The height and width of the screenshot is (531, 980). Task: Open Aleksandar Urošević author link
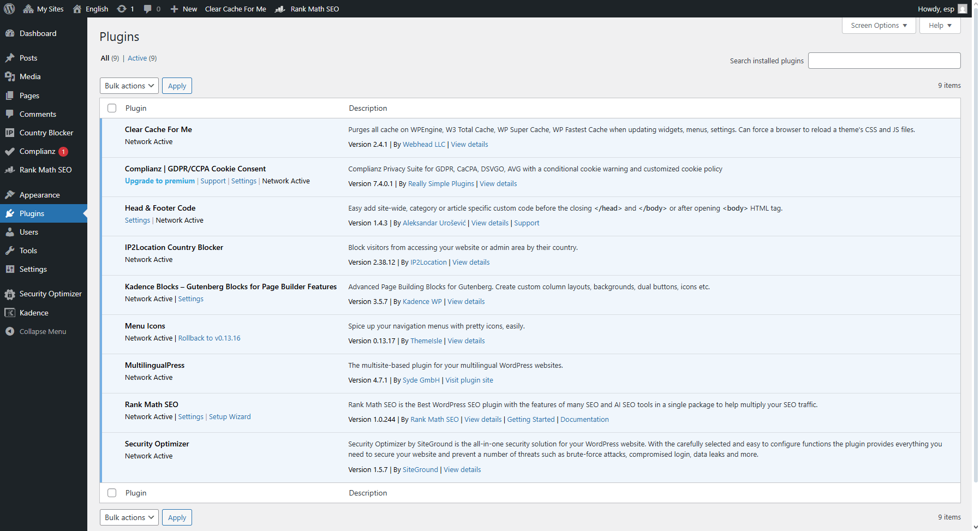pos(434,223)
